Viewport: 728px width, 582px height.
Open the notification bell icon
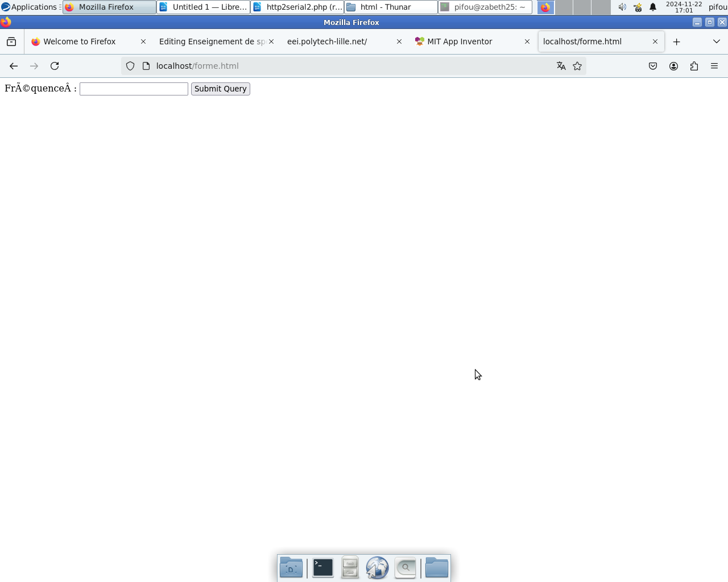click(653, 7)
